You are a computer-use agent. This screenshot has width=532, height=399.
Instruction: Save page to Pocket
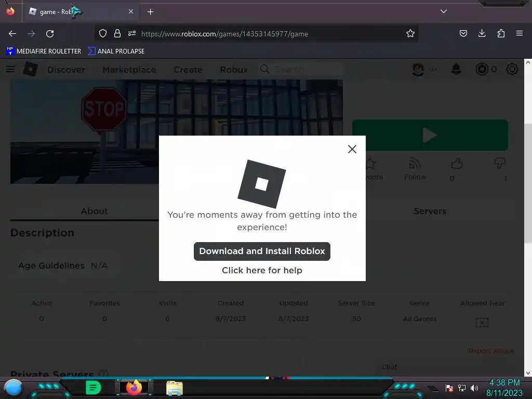[x=463, y=33]
